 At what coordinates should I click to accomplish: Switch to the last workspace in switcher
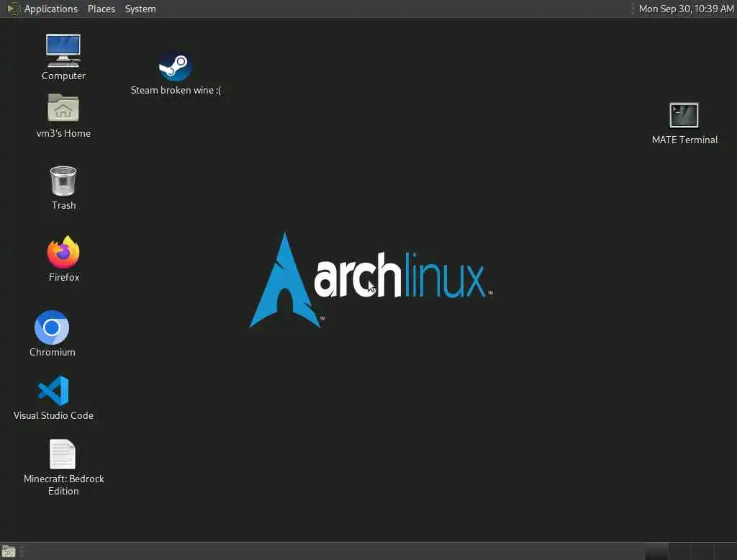tap(725, 551)
